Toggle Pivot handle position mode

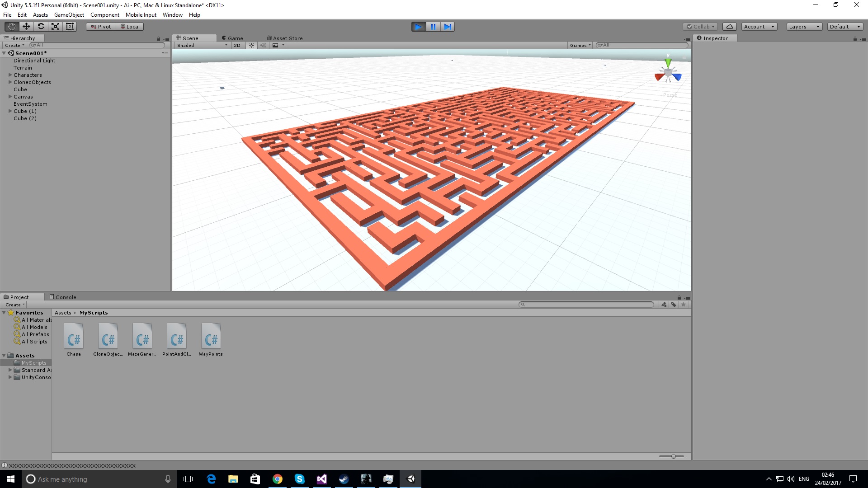point(100,27)
